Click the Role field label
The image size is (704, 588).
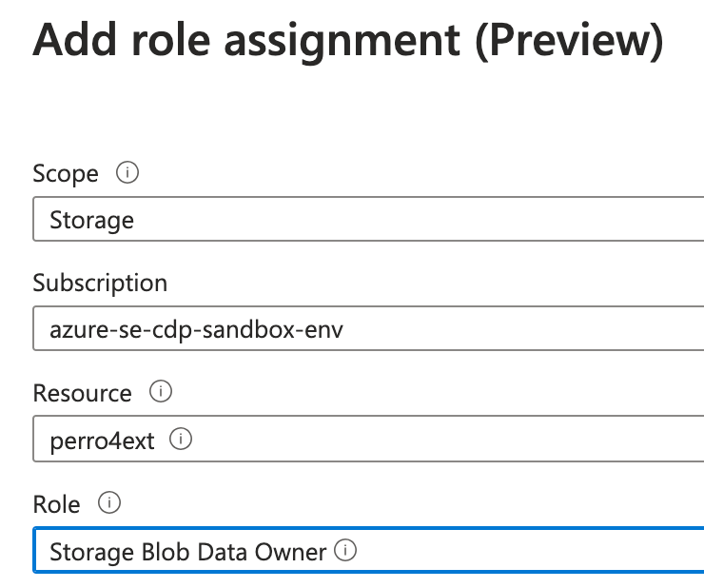pyautogui.click(x=56, y=504)
